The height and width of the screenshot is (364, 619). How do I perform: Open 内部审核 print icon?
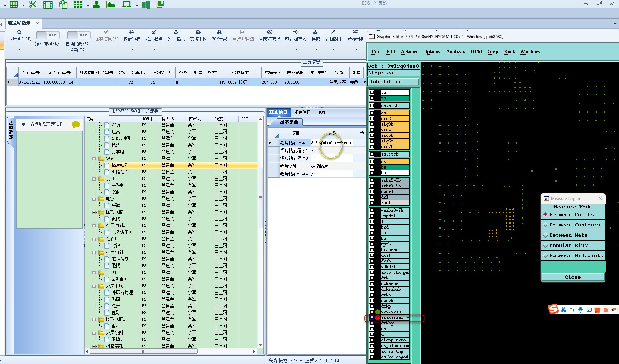132,32
